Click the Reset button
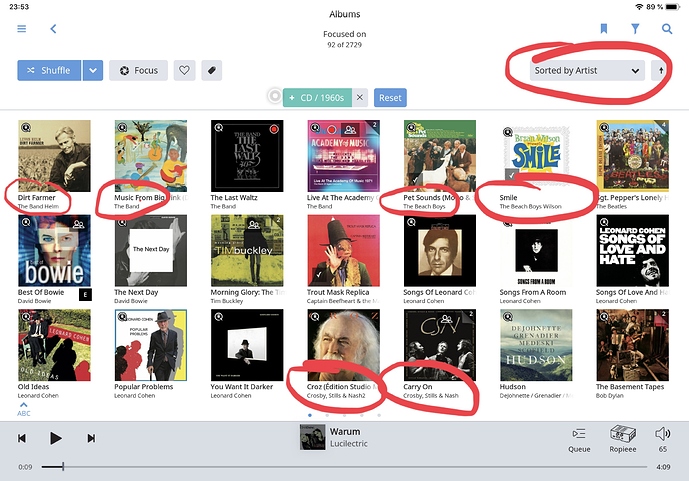 click(x=390, y=98)
